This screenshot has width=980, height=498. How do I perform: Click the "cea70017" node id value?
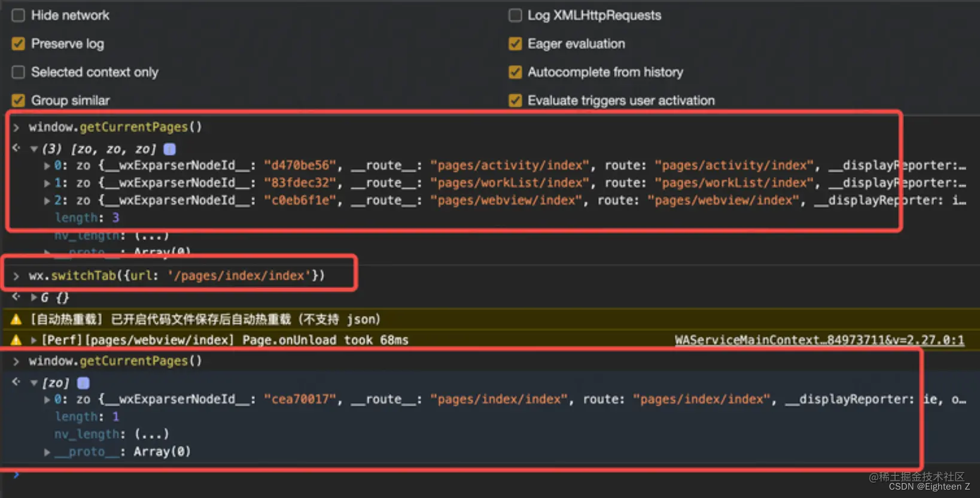[x=300, y=400]
